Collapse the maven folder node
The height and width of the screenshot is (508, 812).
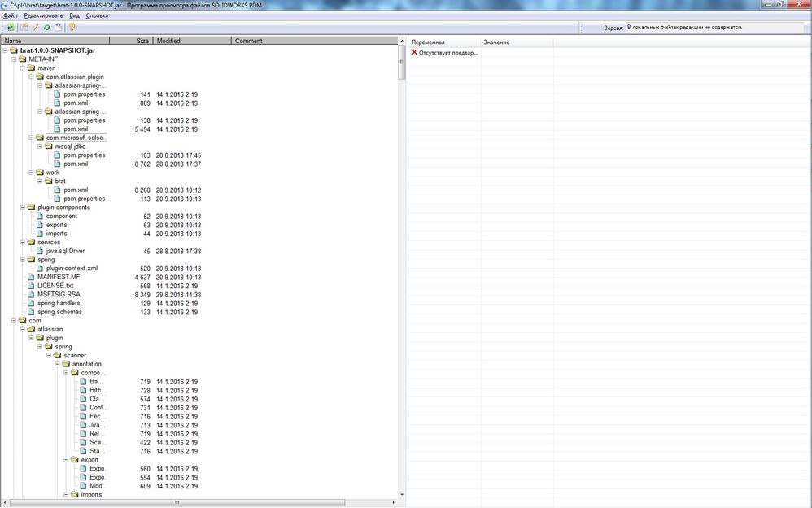[x=23, y=68]
